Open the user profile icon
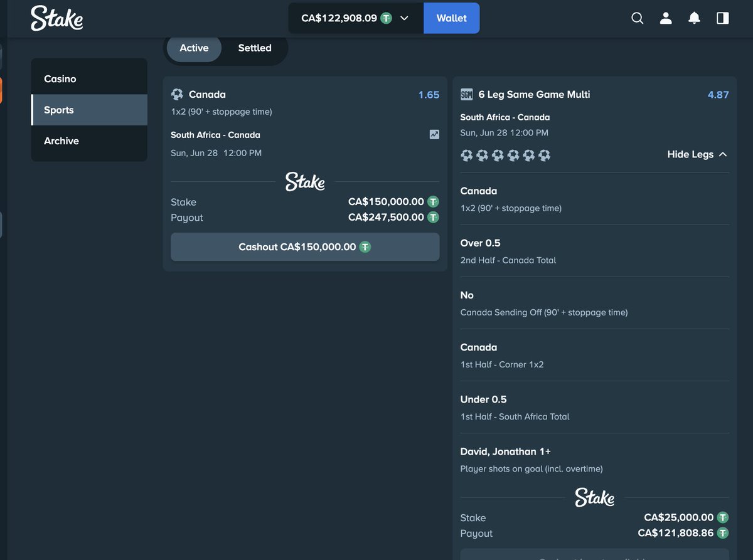This screenshot has height=560, width=753. coord(666,18)
